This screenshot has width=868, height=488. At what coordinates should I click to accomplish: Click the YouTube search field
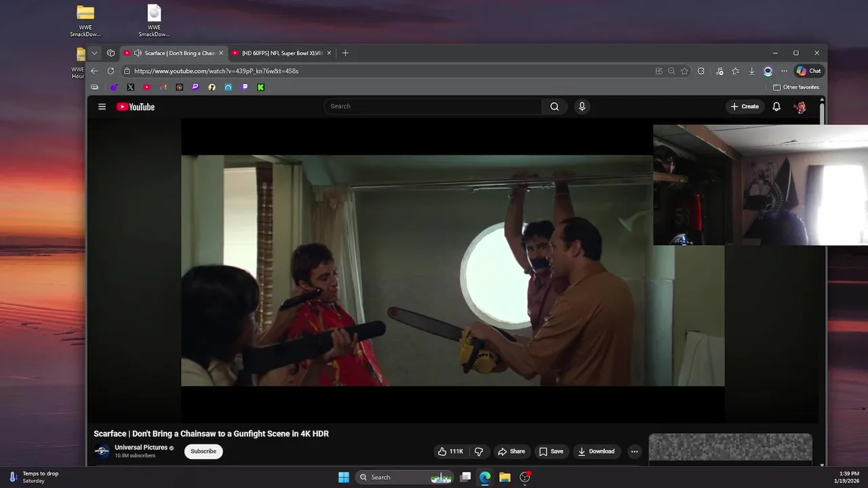433,106
